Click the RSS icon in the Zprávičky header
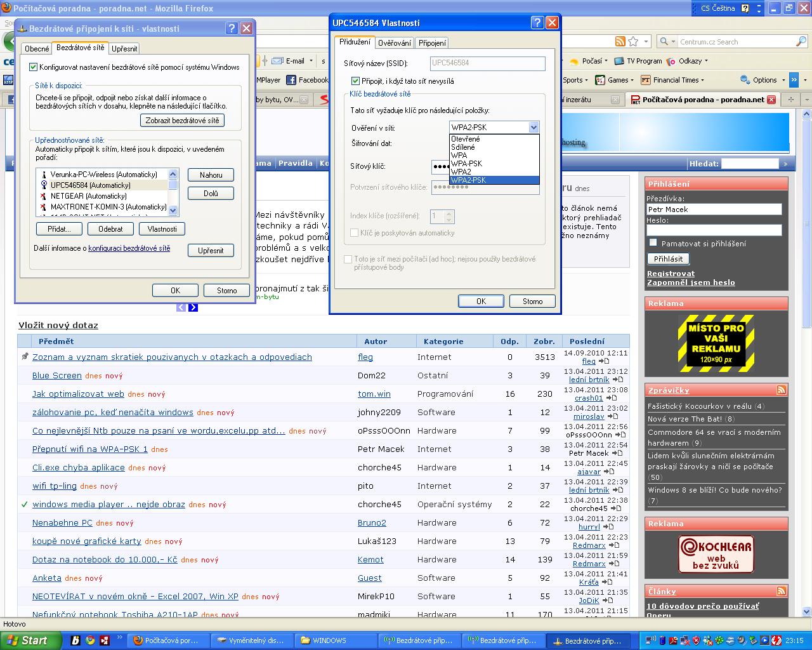This screenshot has height=650, width=812. (x=781, y=390)
